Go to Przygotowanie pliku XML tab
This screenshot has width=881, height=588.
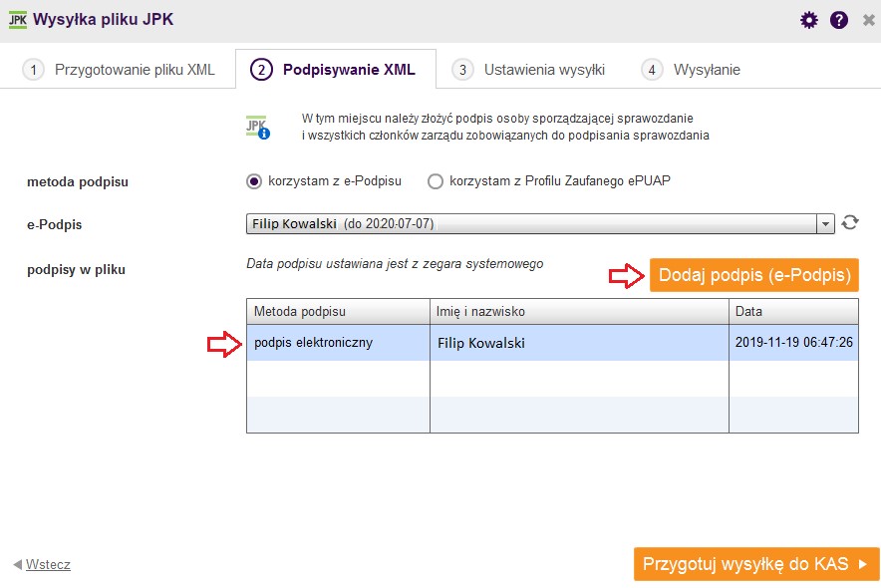coord(118,70)
